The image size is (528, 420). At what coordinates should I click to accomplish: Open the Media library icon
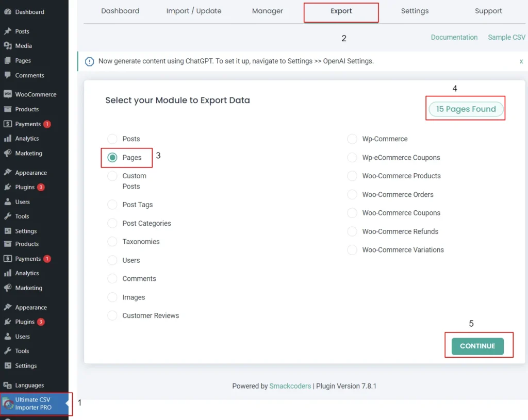pyautogui.click(x=8, y=46)
